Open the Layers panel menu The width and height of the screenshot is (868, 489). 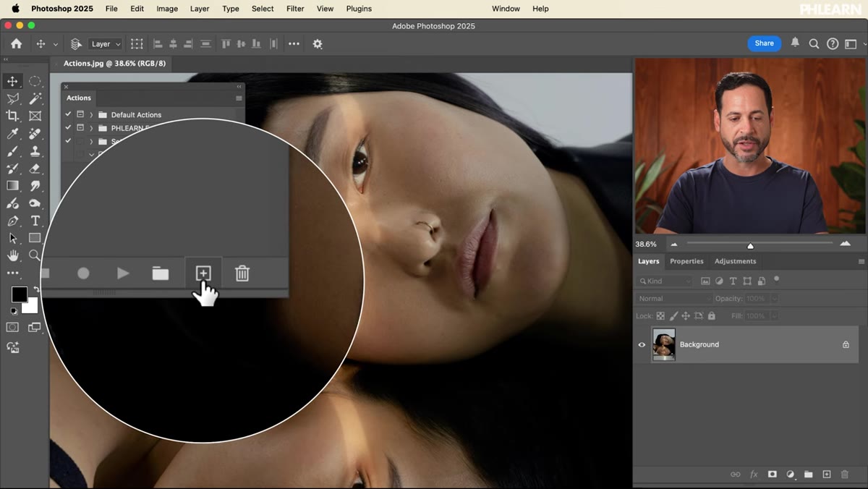click(x=861, y=261)
